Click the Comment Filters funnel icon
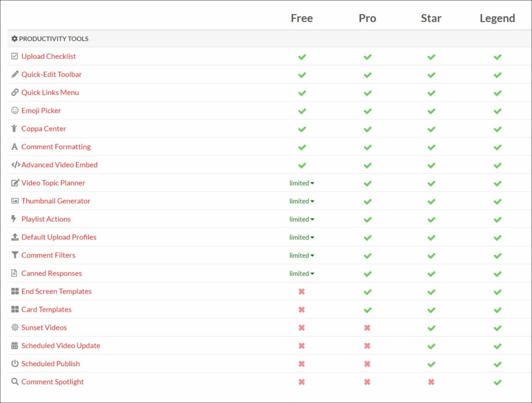The width and height of the screenshot is (532, 403). click(15, 255)
